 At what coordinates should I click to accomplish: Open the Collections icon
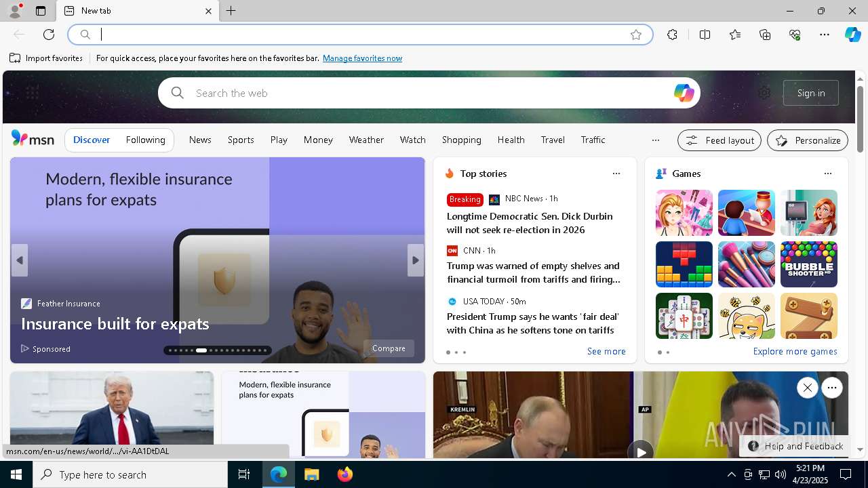(765, 35)
